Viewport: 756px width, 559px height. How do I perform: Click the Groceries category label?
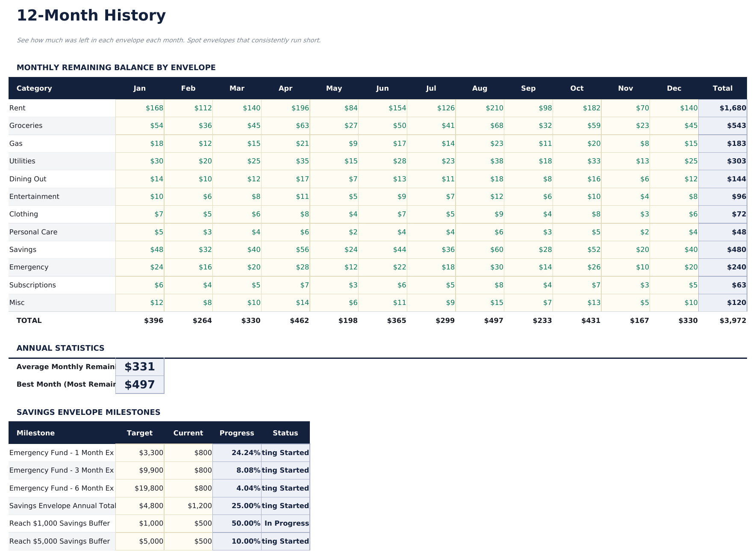(x=26, y=125)
